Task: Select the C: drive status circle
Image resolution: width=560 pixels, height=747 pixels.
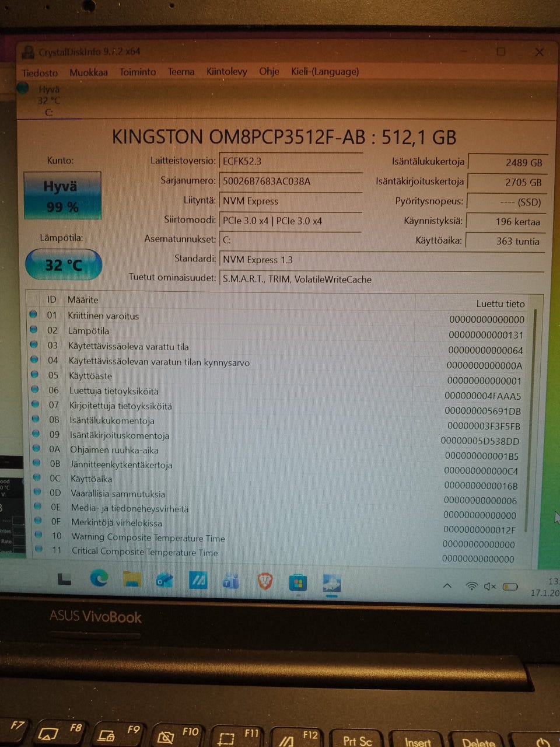Action: pos(23,88)
